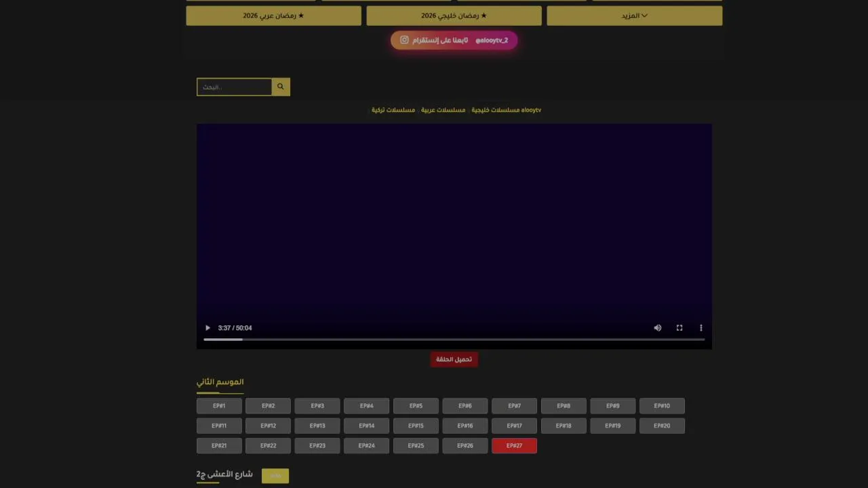Click the search magnifier icon button
868x488 pixels.
(281, 87)
